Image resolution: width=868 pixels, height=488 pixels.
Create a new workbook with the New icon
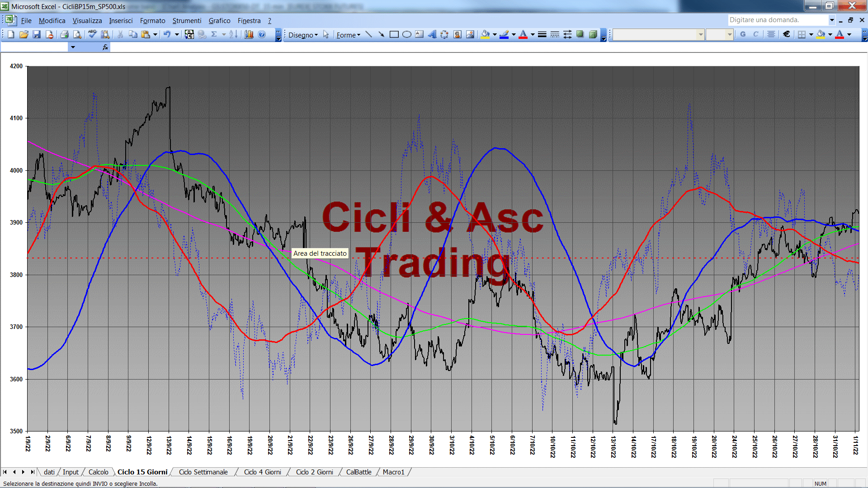(11, 35)
